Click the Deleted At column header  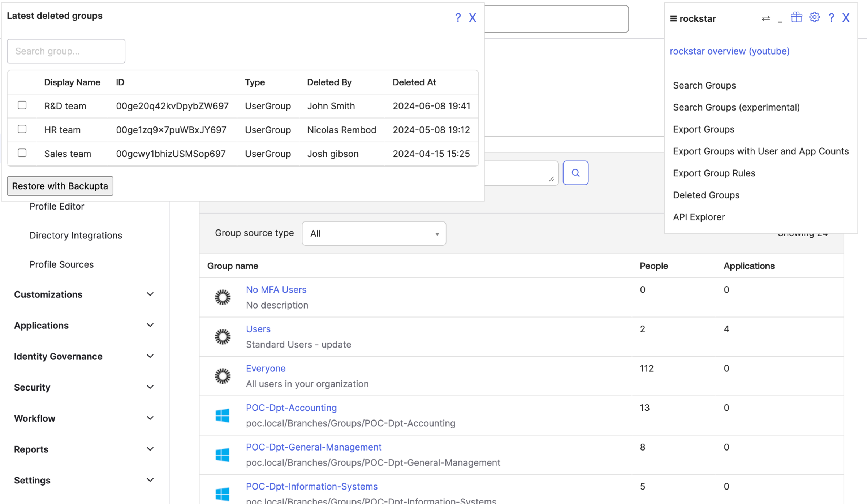(414, 82)
